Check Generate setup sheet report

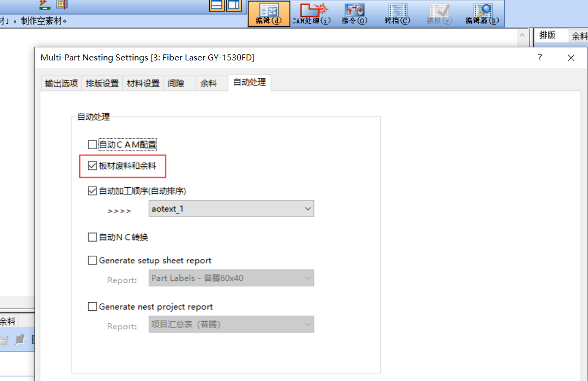click(92, 260)
